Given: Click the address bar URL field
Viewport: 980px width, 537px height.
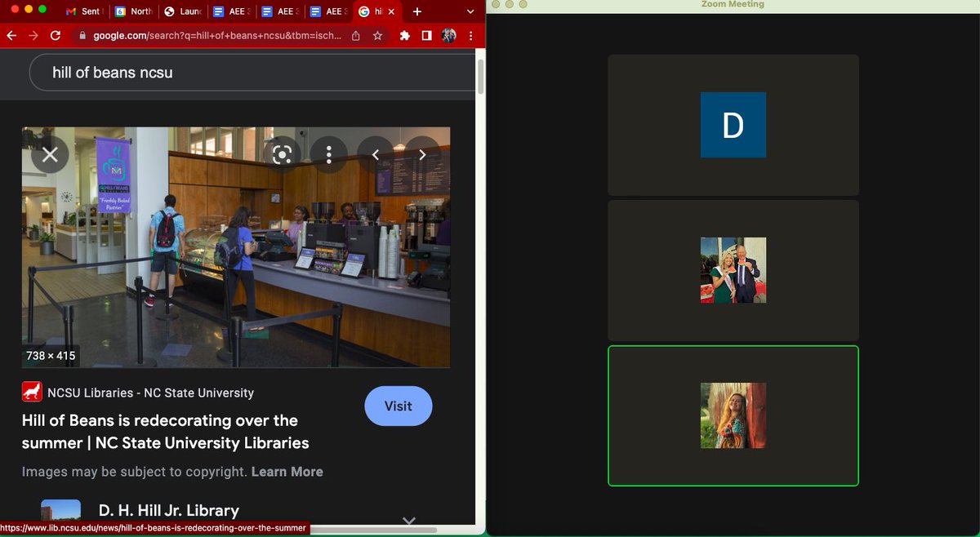Looking at the screenshot, I should tap(218, 36).
